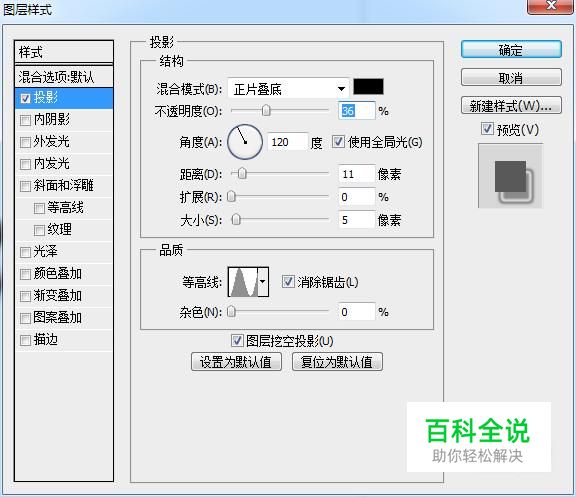Click the black shadow color swatch
Screen dimensions: 576x497
(368, 87)
